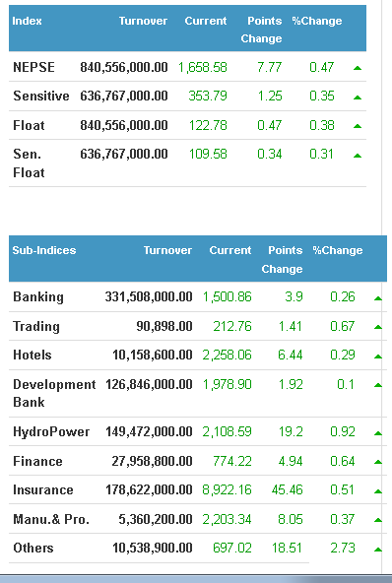Click the HydroPower sub-index name
392x583 pixels.
coord(51,431)
